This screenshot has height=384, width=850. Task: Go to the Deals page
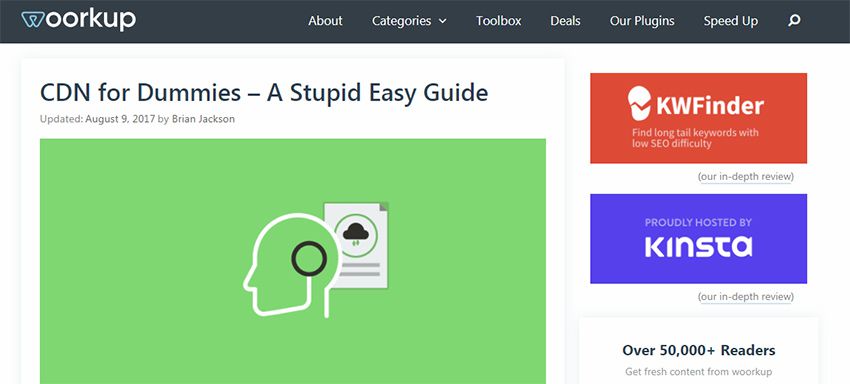click(565, 21)
